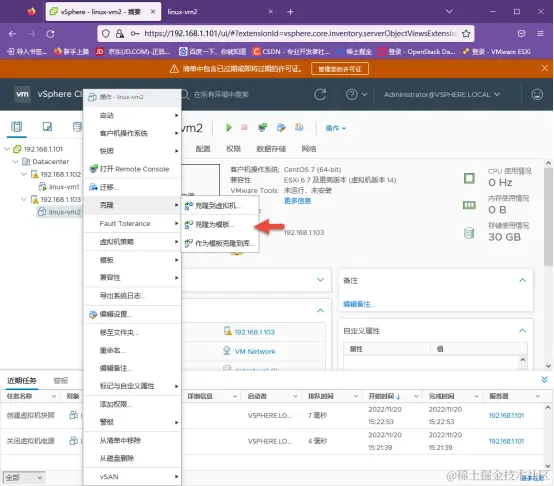Click 管理您的许可证 button in banner

pyautogui.click(x=340, y=69)
